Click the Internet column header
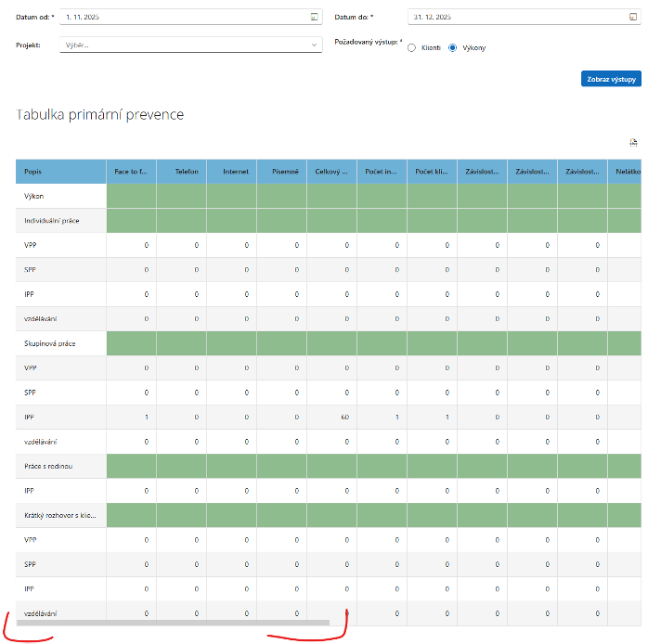The height and width of the screenshot is (644, 648). pos(231,172)
